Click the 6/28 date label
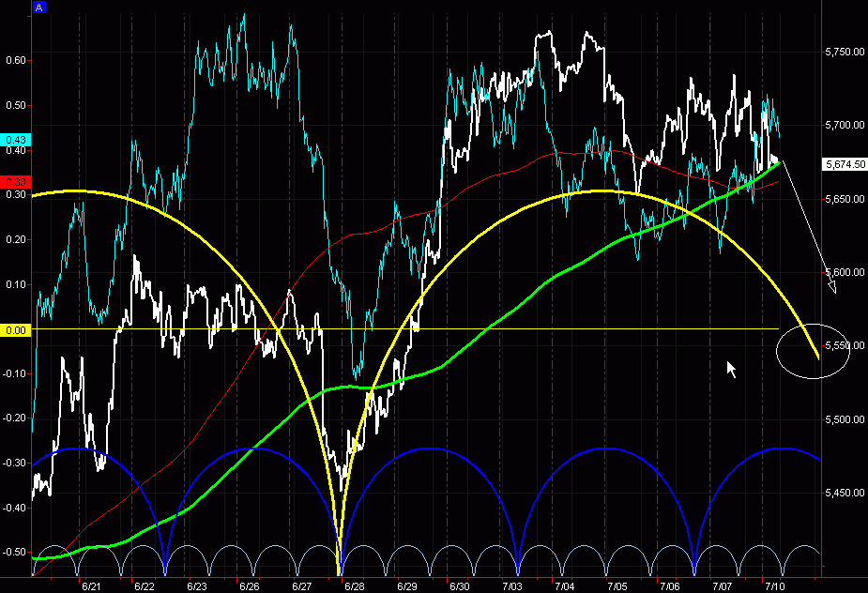Viewport: 868px width, 593px height. click(355, 586)
